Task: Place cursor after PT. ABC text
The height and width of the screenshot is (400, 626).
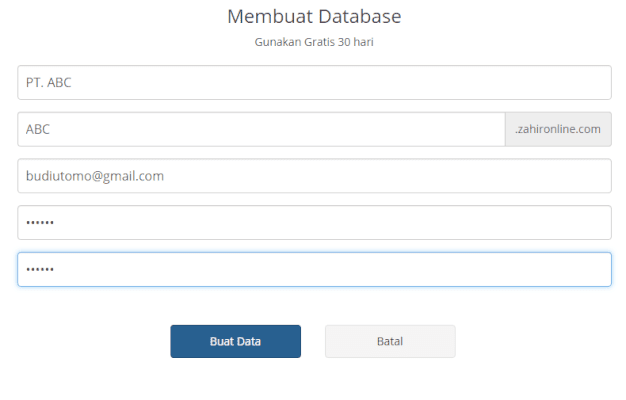Action: click(x=73, y=83)
